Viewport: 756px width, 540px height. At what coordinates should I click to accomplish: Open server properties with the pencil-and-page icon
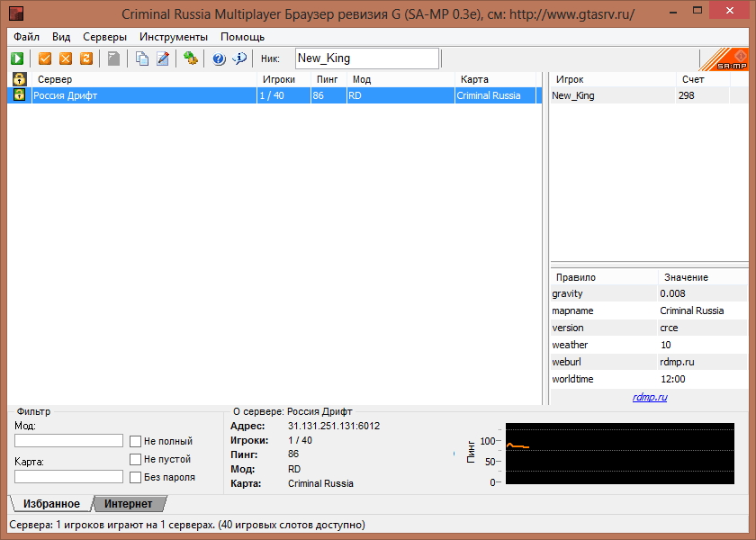coord(163,58)
